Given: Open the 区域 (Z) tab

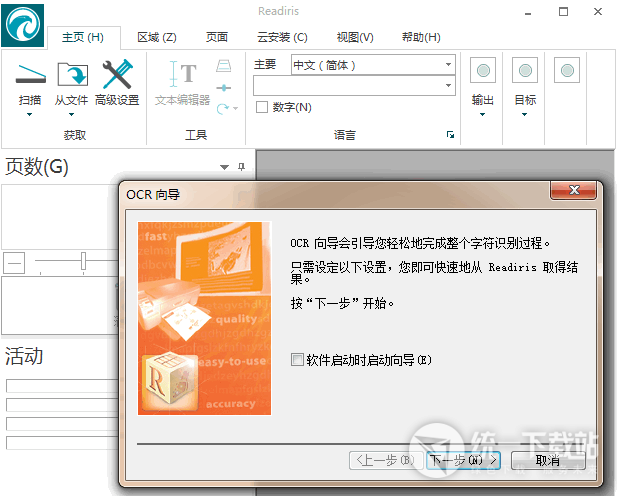Looking at the screenshot, I should 157,37.
